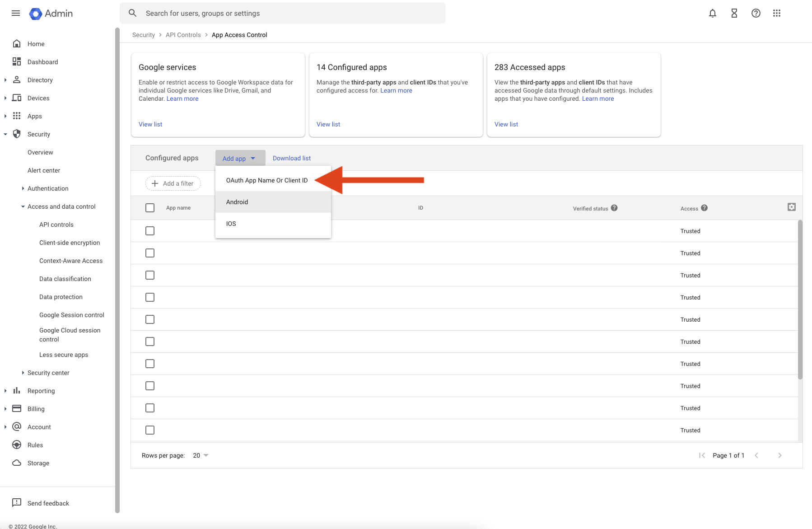Viewport: 812px width, 529px height.
Task: Check the last visible row checkbox
Action: (x=150, y=430)
